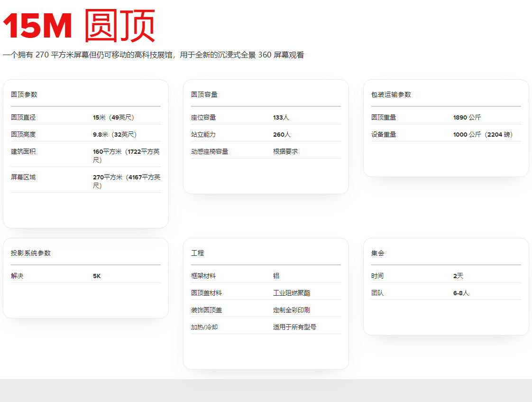Select the 圆顶参数 card title
The width and height of the screenshot is (532, 402).
pos(24,94)
